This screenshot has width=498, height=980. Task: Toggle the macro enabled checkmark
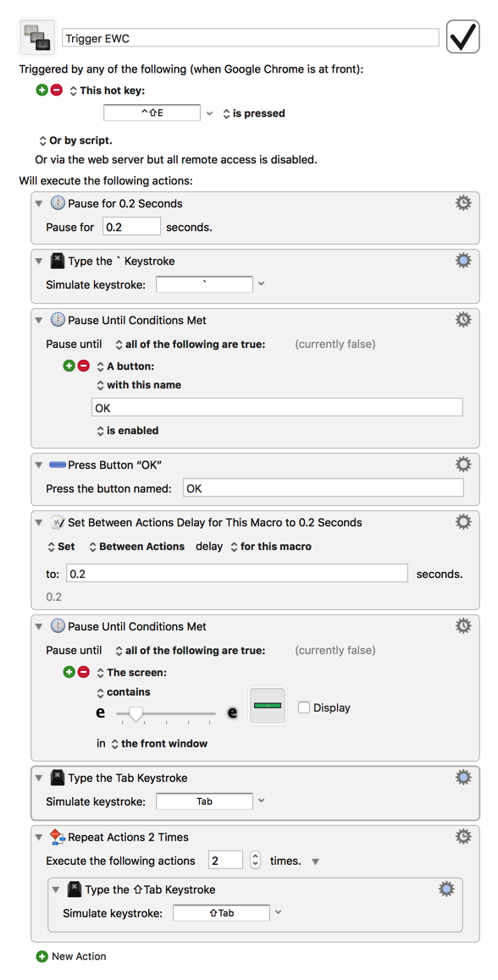tap(463, 37)
